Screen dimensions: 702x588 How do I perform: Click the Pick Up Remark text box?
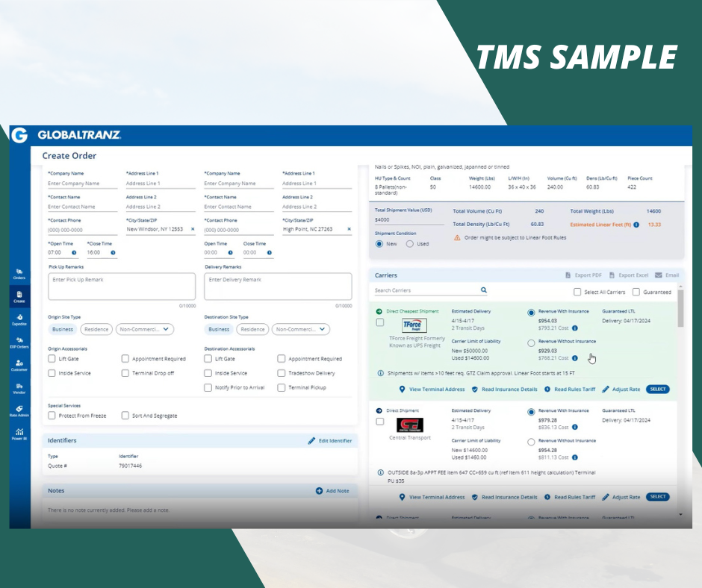(x=122, y=287)
